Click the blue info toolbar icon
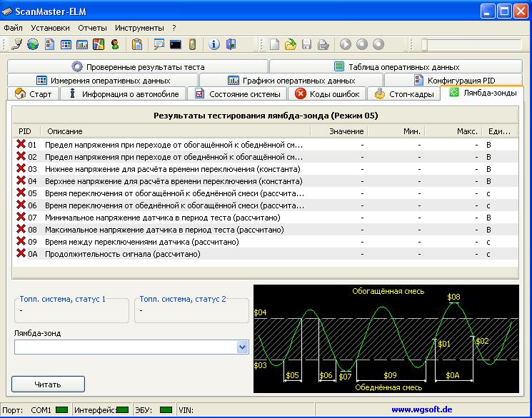The width and height of the screenshot is (532, 418). click(214, 44)
